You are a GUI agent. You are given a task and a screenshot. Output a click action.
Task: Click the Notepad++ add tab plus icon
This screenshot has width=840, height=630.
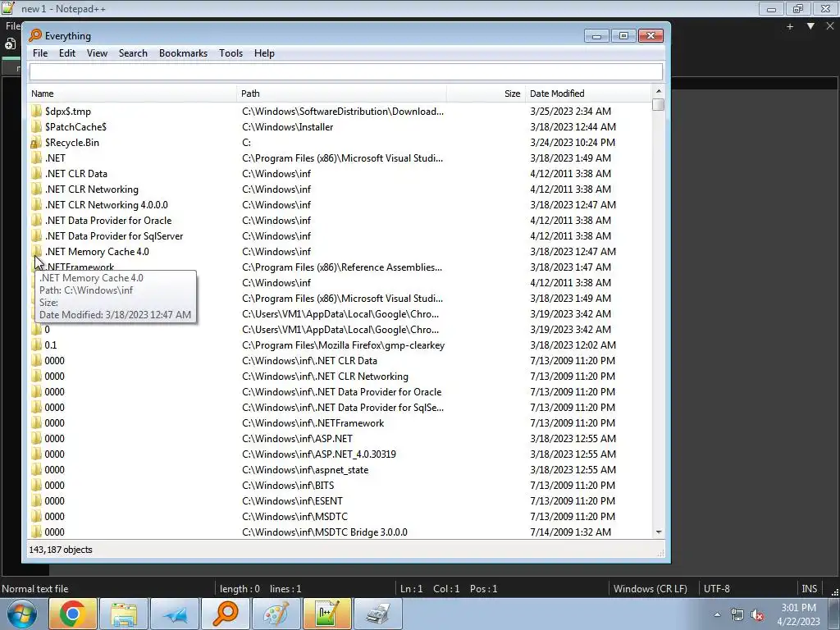(790, 26)
